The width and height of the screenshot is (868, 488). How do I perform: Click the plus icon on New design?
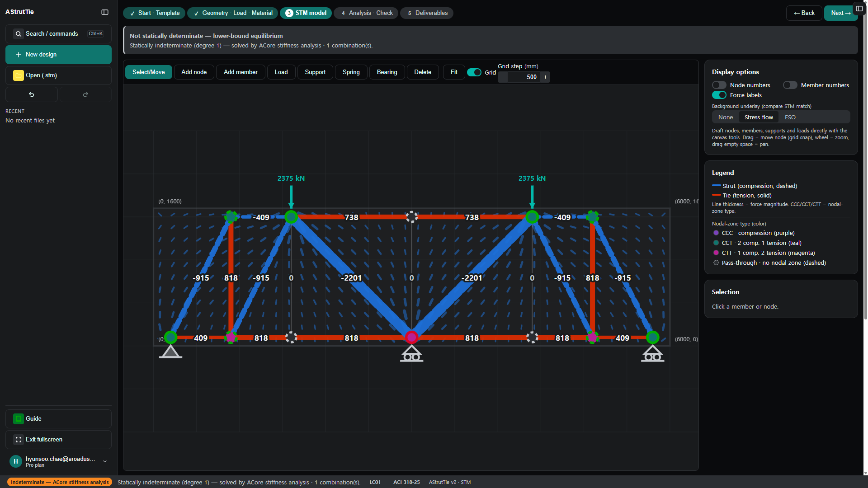pyautogui.click(x=19, y=55)
